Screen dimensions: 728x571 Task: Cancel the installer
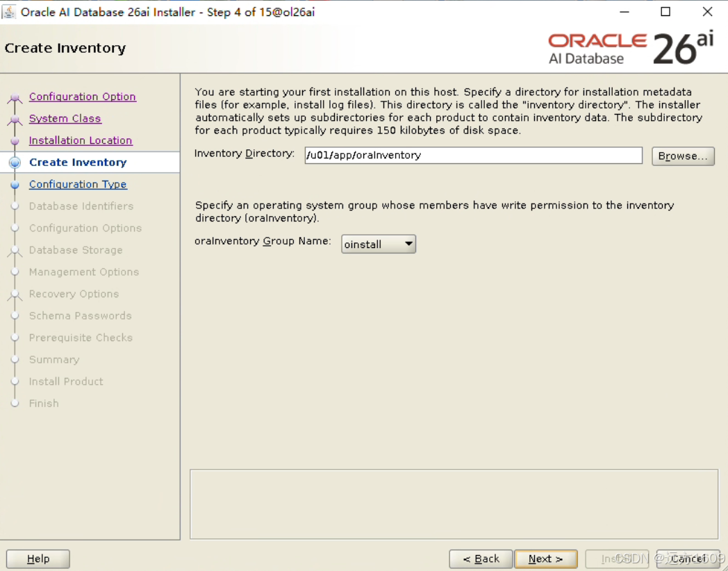point(688,559)
